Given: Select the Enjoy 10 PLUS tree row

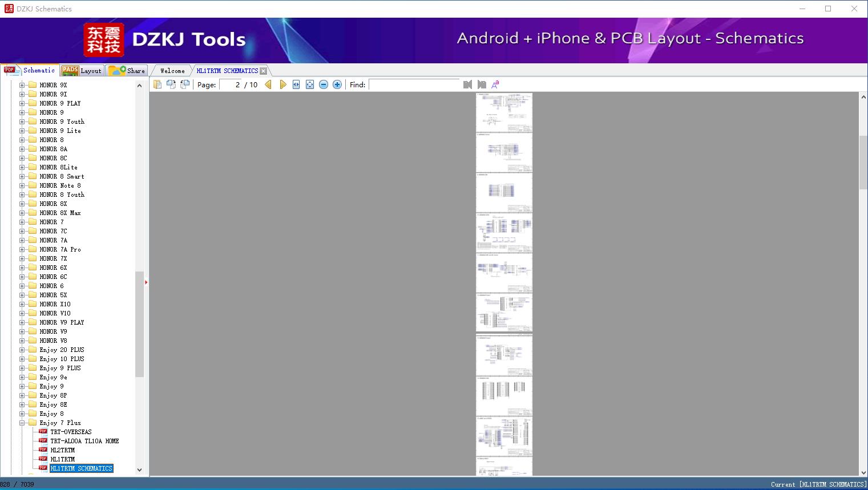Looking at the screenshot, I should tap(62, 359).
